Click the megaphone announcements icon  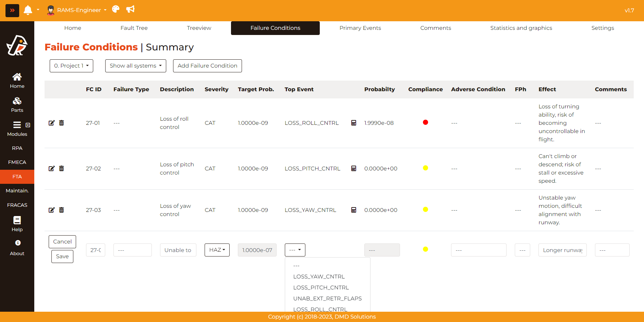[130, 9]
